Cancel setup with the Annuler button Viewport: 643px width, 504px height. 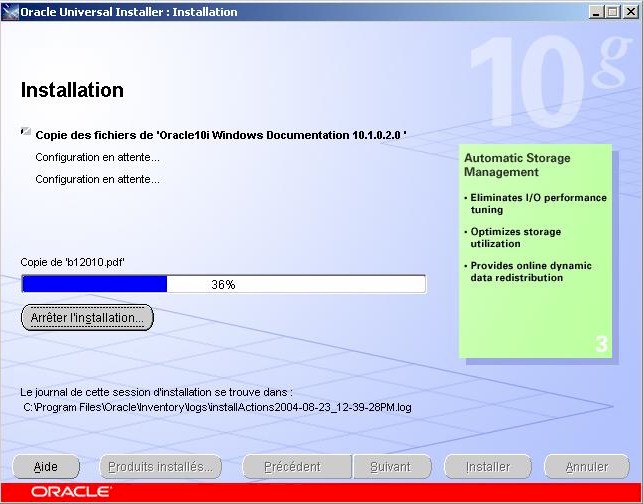pyautogui.click(x=586, y=467)
